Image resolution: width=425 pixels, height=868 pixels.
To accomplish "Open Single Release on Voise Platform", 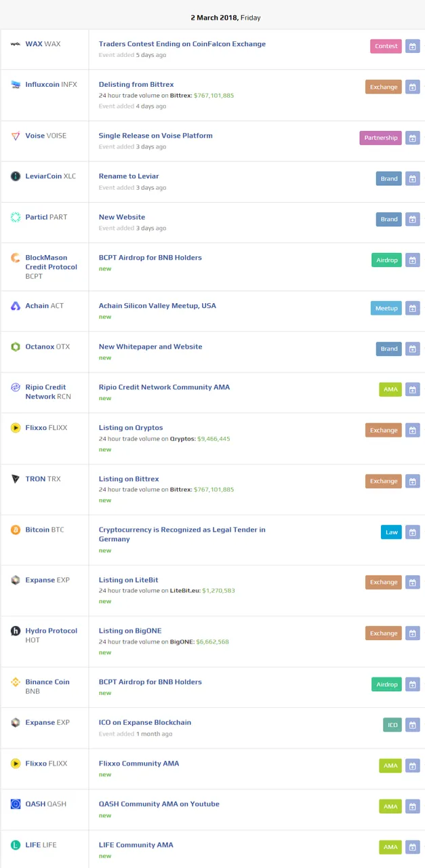I will (x=156, y=136).
